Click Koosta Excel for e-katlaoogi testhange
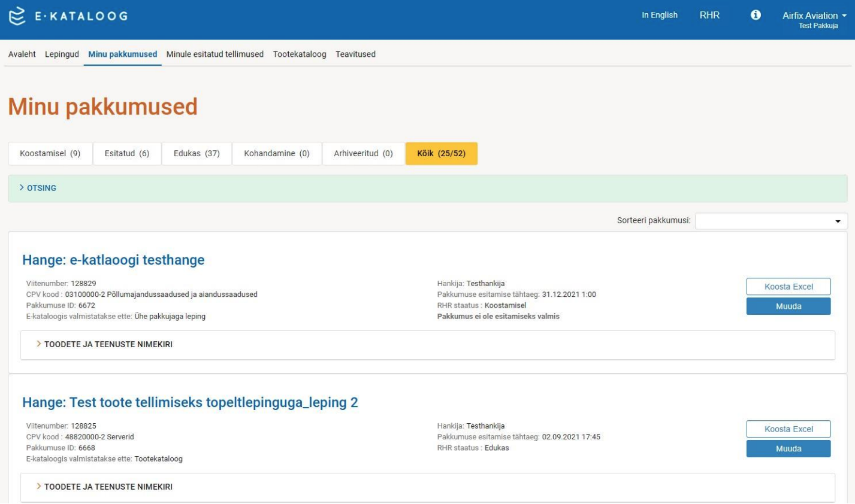 (788, 287)
